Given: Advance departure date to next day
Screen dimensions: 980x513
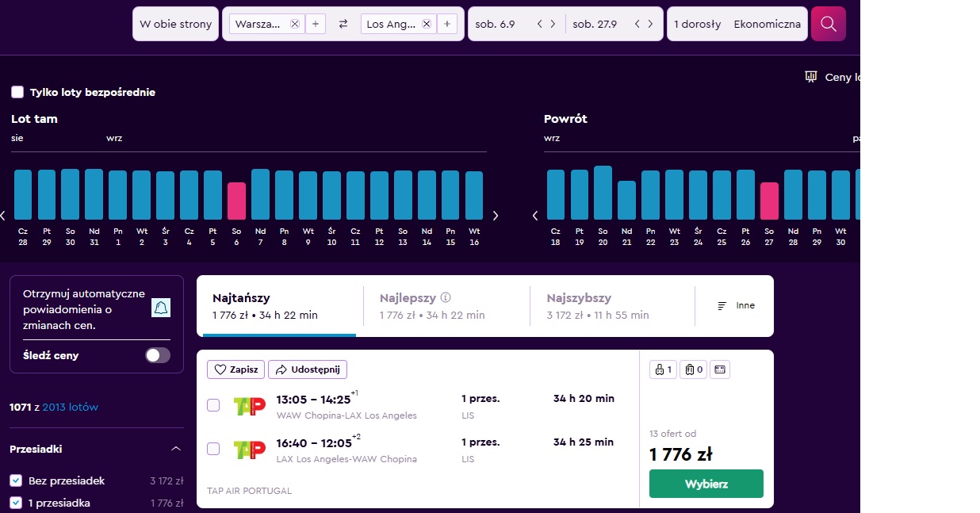Looking at the screenshot, I should coord(553,24).
